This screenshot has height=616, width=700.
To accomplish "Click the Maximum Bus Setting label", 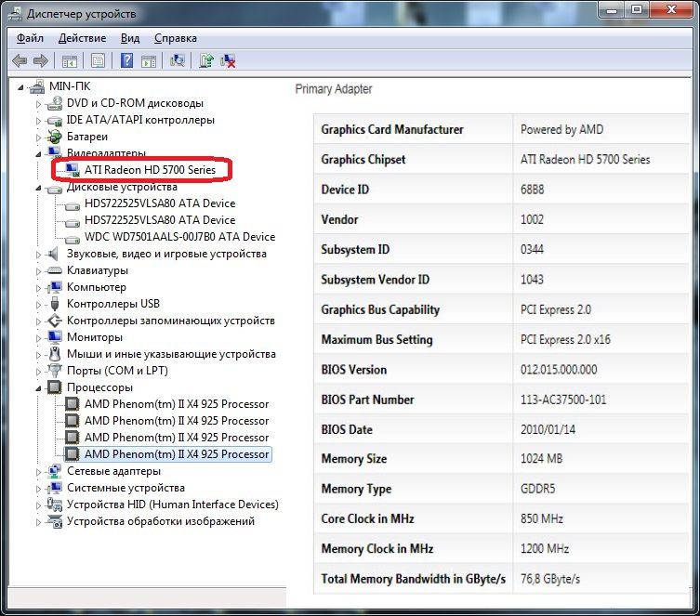I will coord(376,340).
